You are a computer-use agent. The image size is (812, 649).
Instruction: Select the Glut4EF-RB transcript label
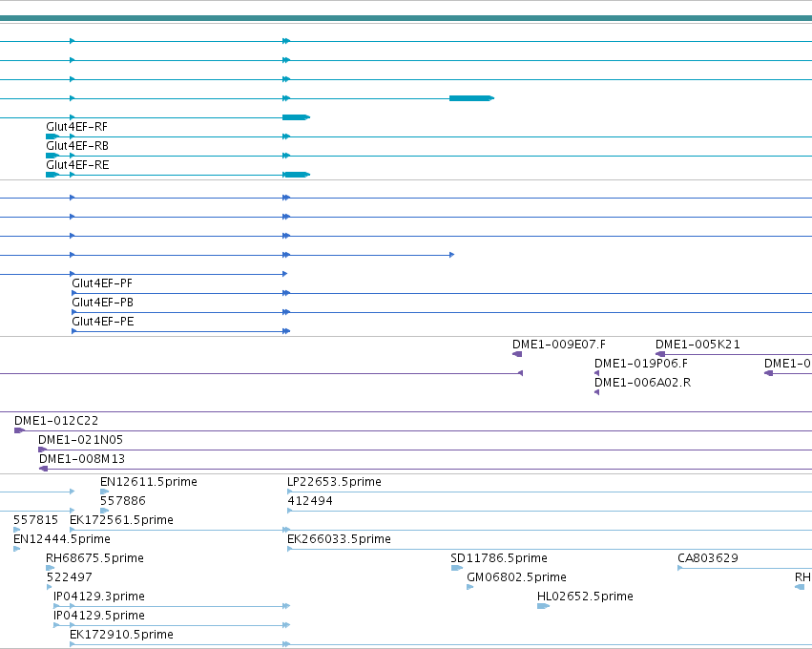77,146
